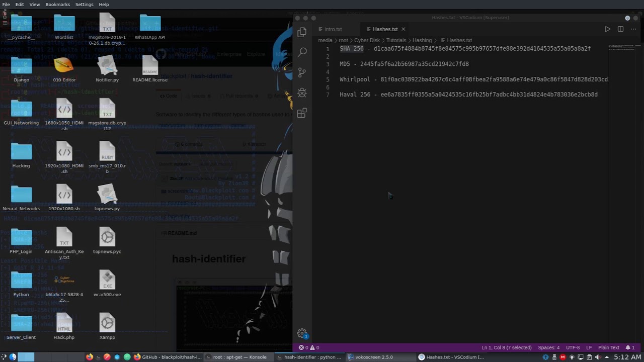The image size is (644, 362).
Task: Select the Xampp desktop icon
Action: [x=107, y=327]
